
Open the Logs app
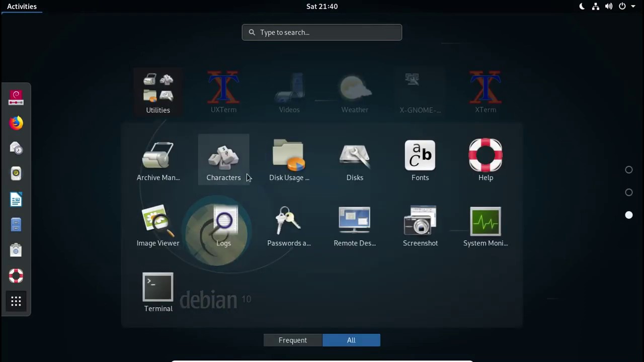223,226
